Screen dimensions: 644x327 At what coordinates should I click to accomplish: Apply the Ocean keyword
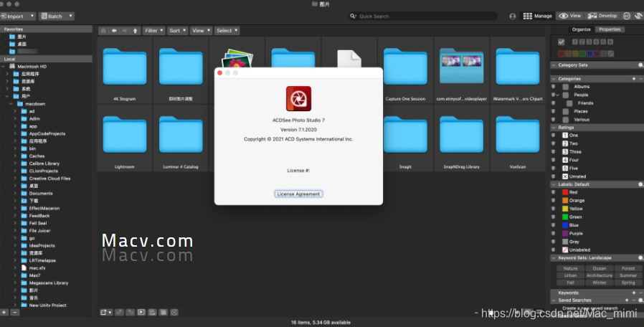click(600, 269)
